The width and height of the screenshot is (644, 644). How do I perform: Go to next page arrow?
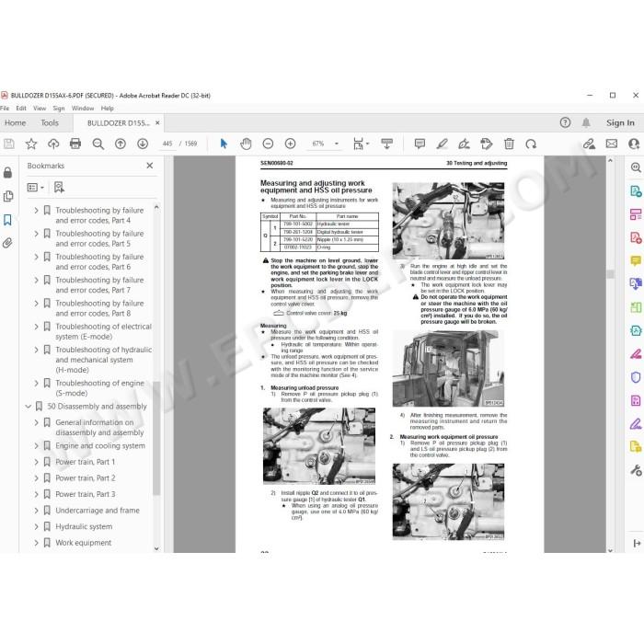point(143,144)
